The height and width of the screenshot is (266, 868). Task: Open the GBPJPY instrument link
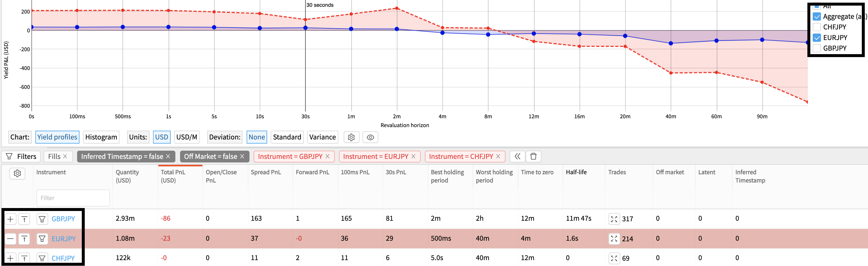[x=63, y=219]
